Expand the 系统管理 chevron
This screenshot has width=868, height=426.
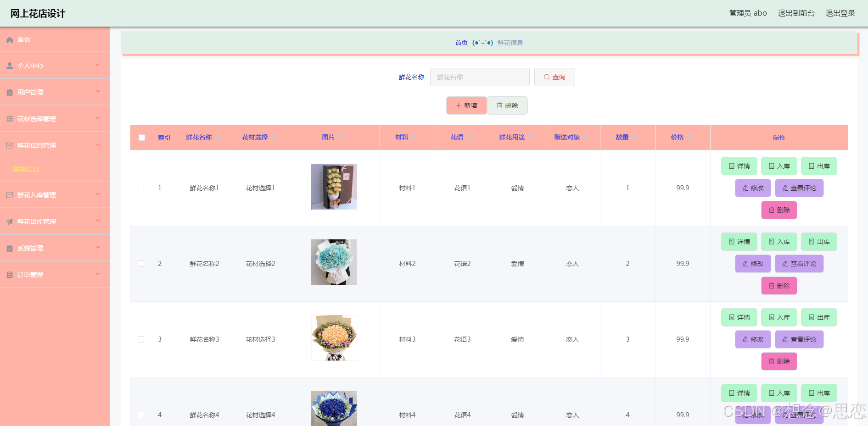click(98, 248)
